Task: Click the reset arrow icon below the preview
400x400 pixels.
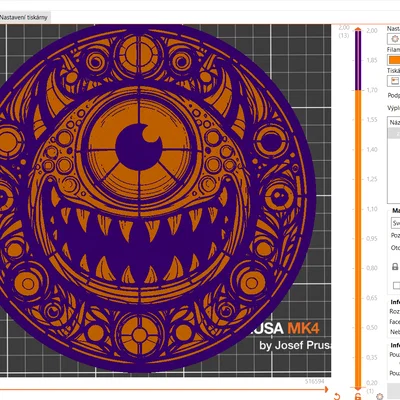Action: tap(337, 396)
